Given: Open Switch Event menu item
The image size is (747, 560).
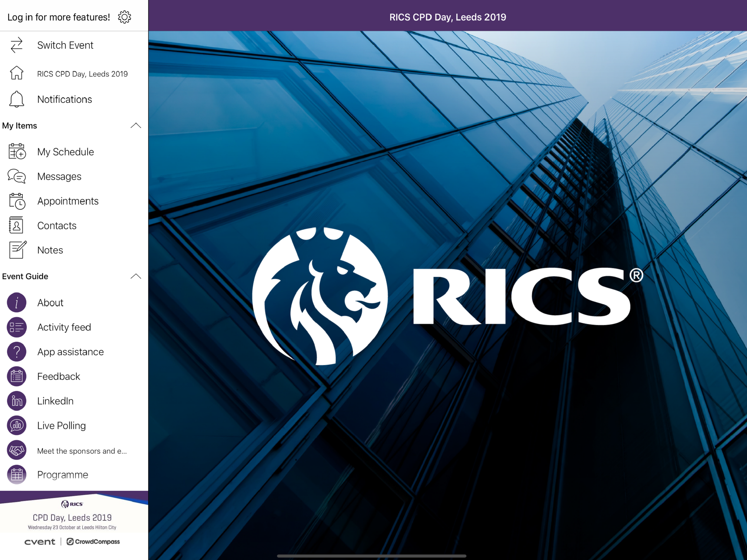Looking at the screenshot, I should 74,45.
